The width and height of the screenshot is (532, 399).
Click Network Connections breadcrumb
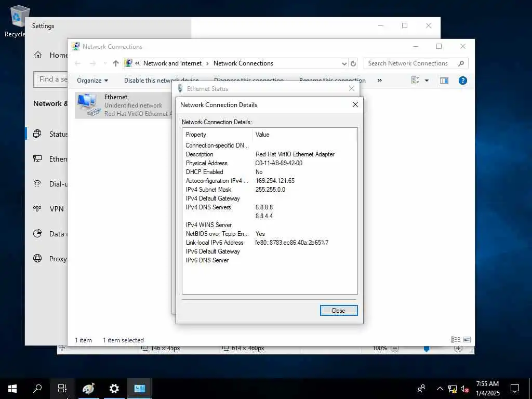point(243,63)
